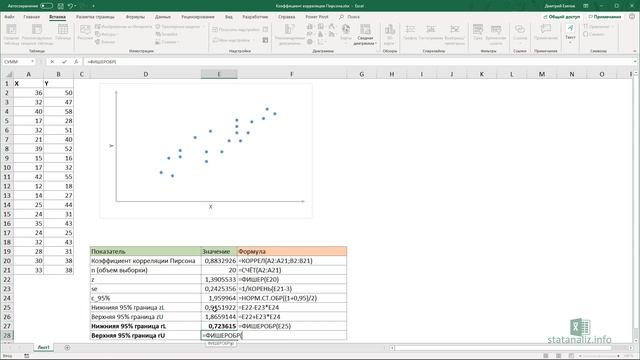640x360 pixels.
Task: Insert a Win/Loss sparkline
Action: tap(454, 34)
